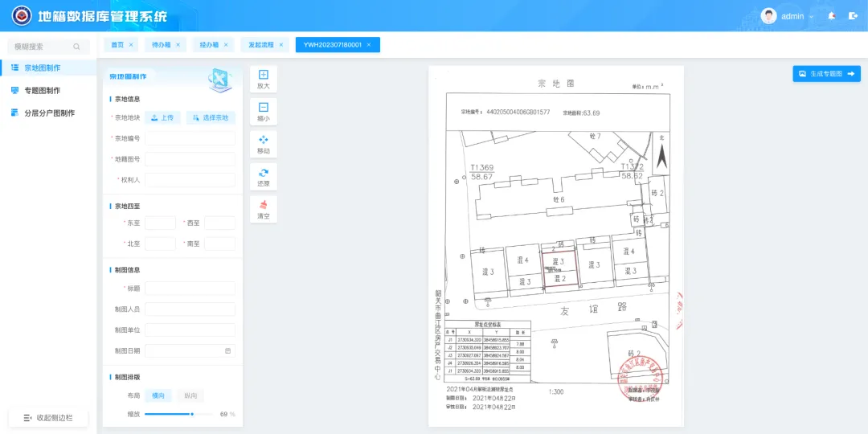Open 选择宗地 parcel selector

click(211, 117)
